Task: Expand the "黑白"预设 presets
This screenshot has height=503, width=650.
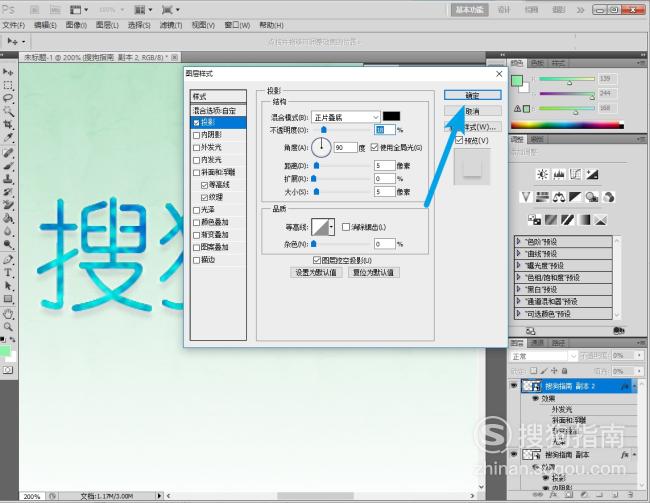Action: 518,289
